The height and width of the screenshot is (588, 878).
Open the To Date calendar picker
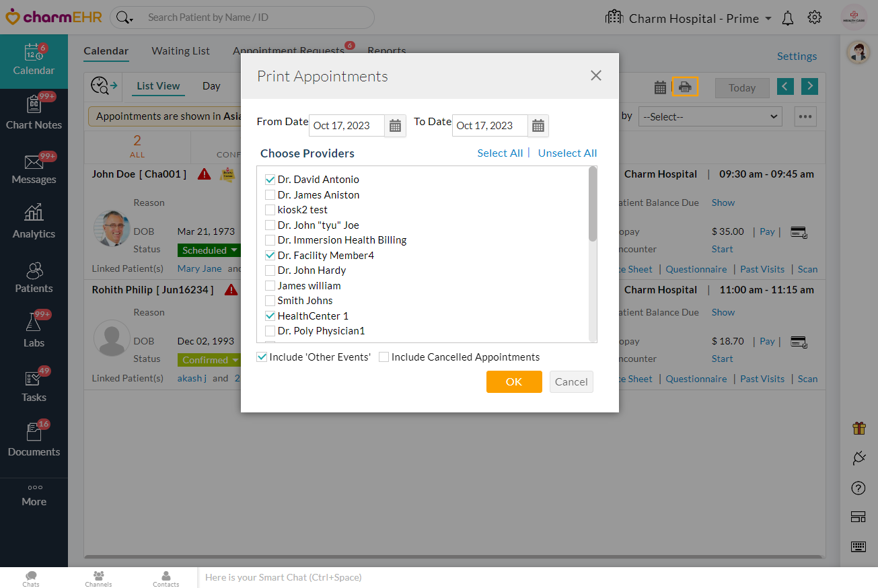pyautogui.click(x=538, y=126)
